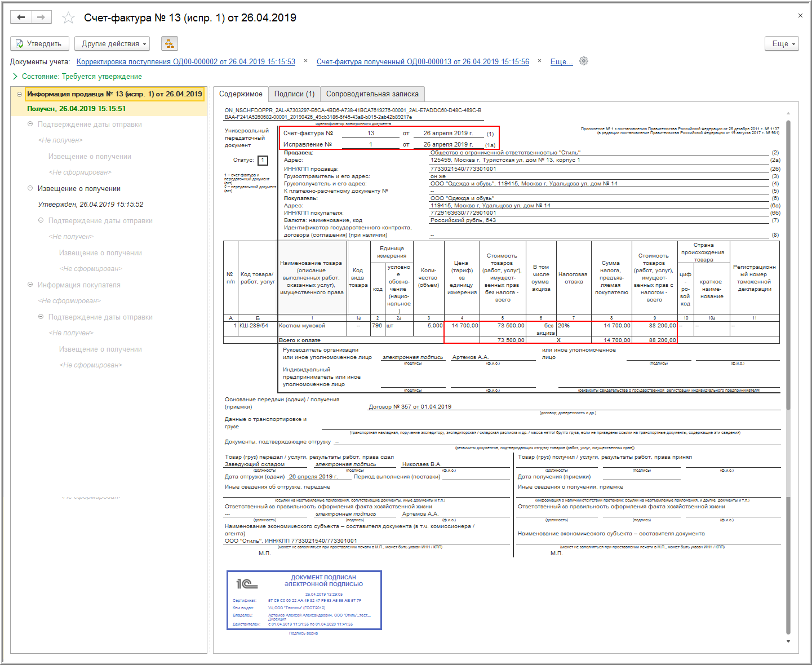Click the electronic signature stamp image
The width and height of the screenshot is (812, 665).
[304, 600]
